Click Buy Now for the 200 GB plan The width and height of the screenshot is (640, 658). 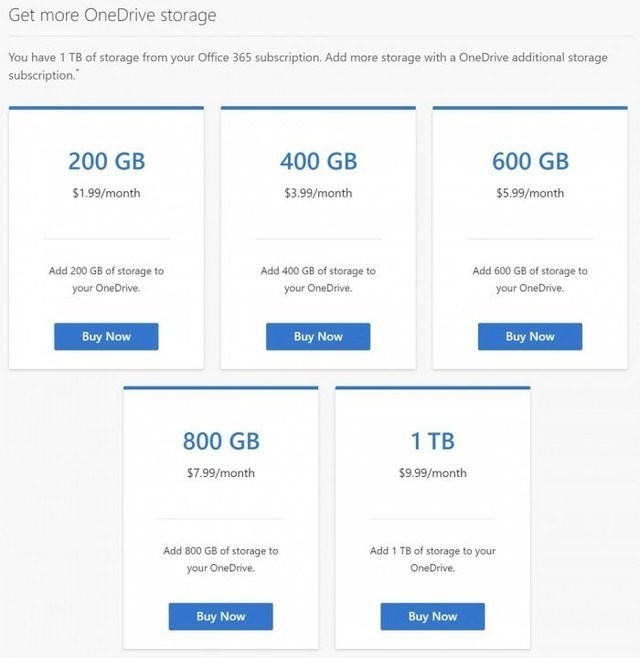(106, 337)
